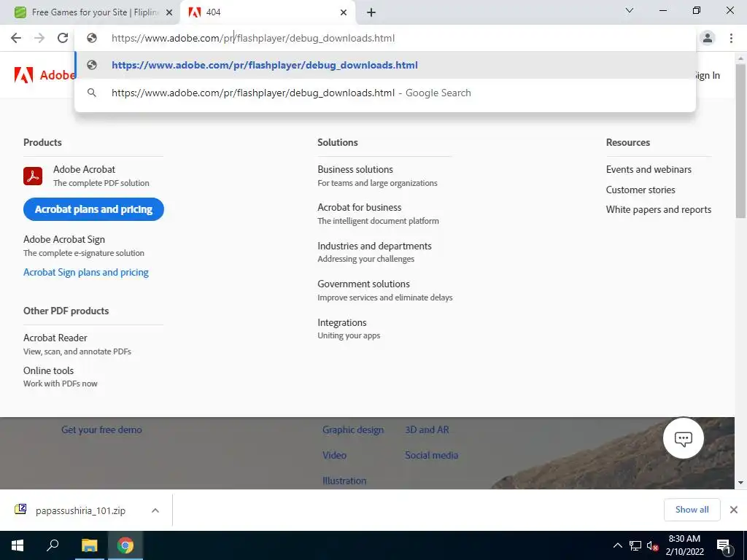Click Acrobat plans and pricing button
This screenshot has width=747, height=560.
click(93, 209)
